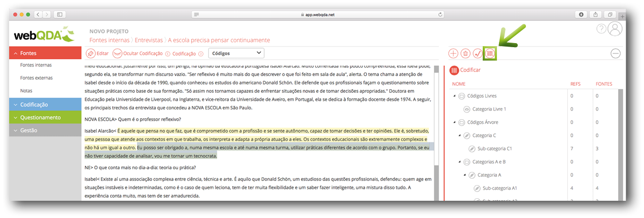Go to next Codificação arrow

click(x=201, y=54)
